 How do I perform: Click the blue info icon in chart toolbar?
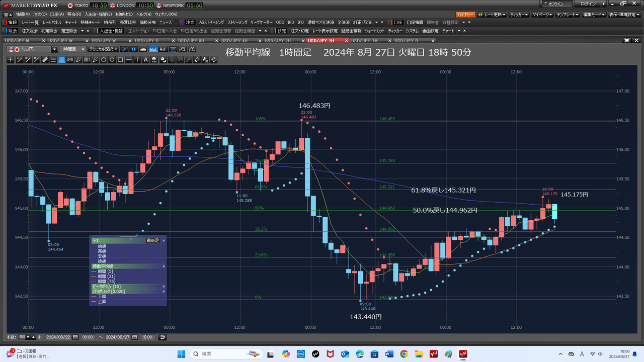pos(133,49)
